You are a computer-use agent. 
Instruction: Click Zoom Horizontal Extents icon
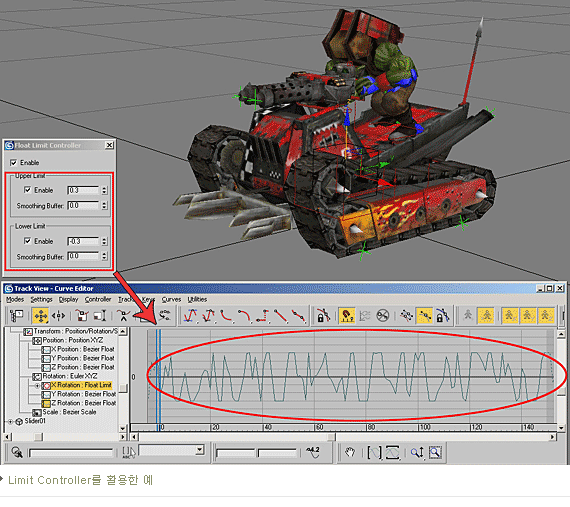374,452
